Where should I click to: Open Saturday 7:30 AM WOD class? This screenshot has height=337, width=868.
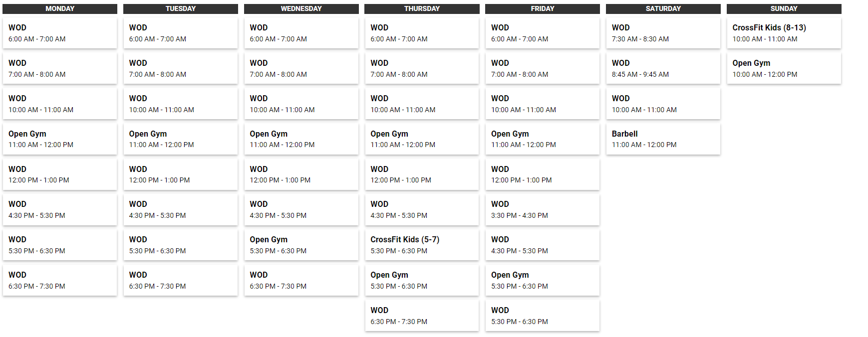point(663,33)
